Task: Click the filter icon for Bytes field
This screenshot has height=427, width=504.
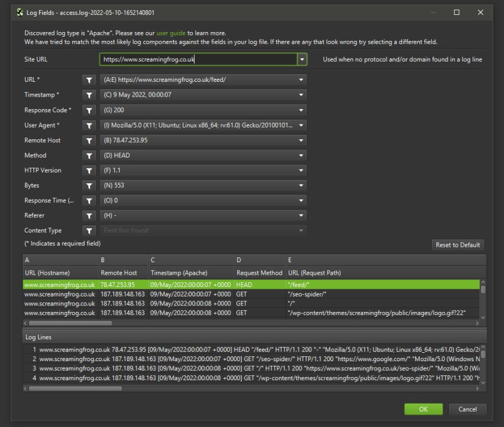Action: [x=89, y=186]
